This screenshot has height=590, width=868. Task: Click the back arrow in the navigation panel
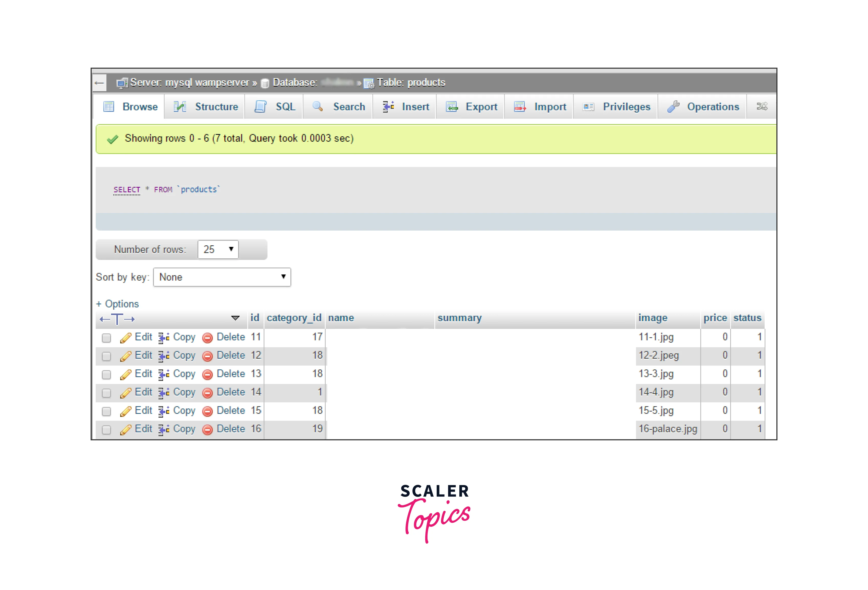99,82
